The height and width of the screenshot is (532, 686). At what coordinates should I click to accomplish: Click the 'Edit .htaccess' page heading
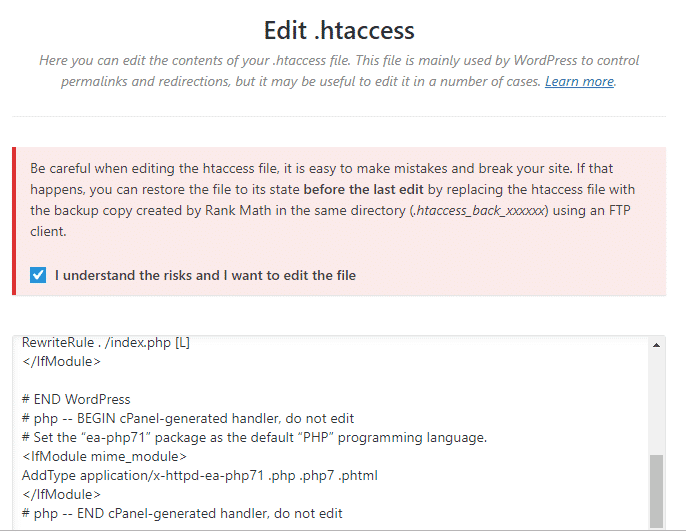click(339, 30)
